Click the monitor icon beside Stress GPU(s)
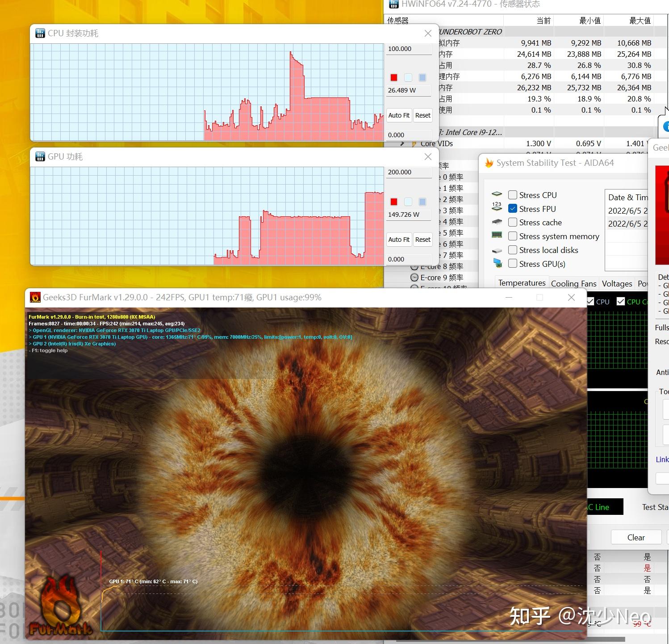The image size is (669, 644). click(x=497, y=263)
